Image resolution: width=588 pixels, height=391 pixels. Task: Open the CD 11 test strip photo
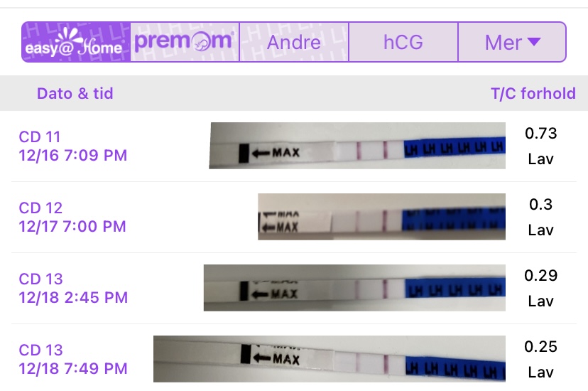point(357,146)
